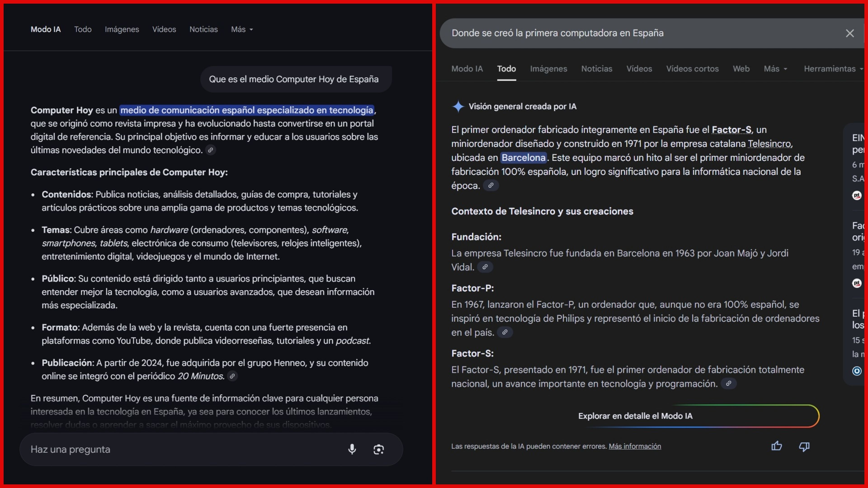Click the Factor-S underlined link

point(731,130)
